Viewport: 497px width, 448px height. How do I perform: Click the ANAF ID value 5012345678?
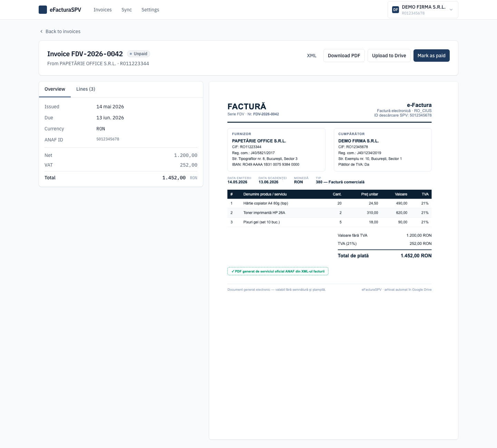pyautogui.click(x=108, y=139)
